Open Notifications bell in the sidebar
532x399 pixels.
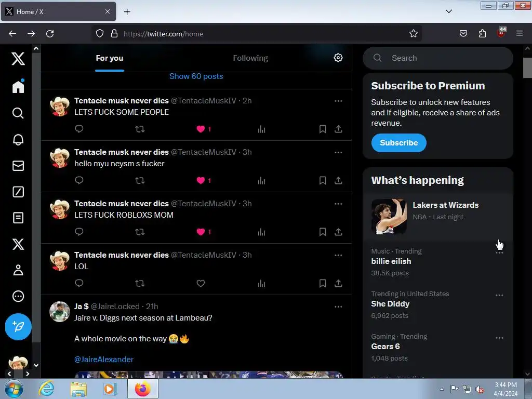pos(18,139)
